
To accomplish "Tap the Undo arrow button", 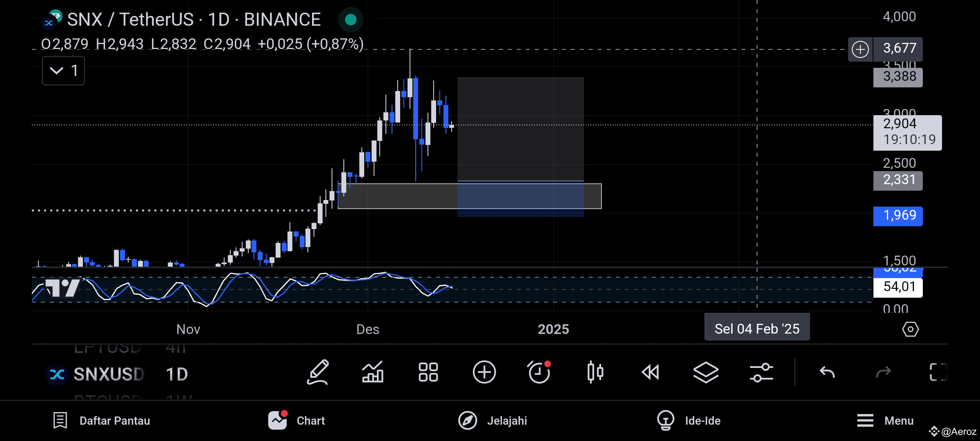I will 828,372.
